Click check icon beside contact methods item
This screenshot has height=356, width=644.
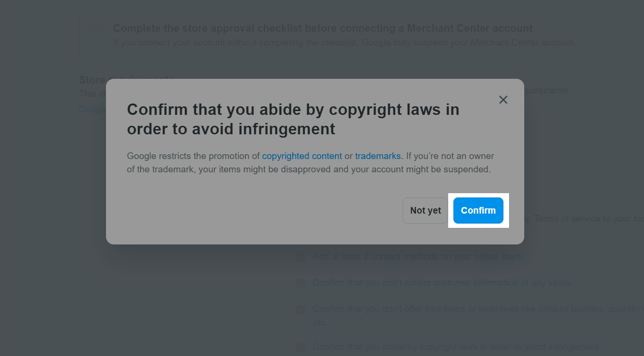point(300,257)
